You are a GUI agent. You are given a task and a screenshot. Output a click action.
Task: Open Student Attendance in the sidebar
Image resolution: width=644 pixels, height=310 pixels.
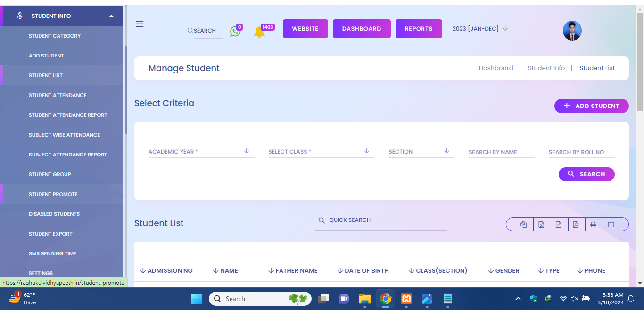(x=58, y=95)
